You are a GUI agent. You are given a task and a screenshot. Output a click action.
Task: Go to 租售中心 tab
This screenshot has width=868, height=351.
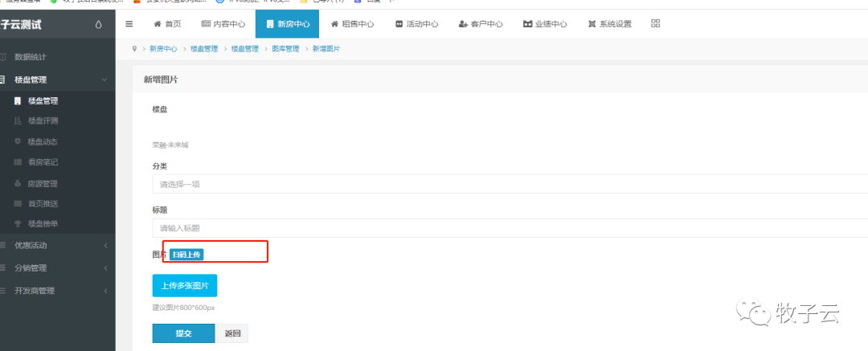352,24
